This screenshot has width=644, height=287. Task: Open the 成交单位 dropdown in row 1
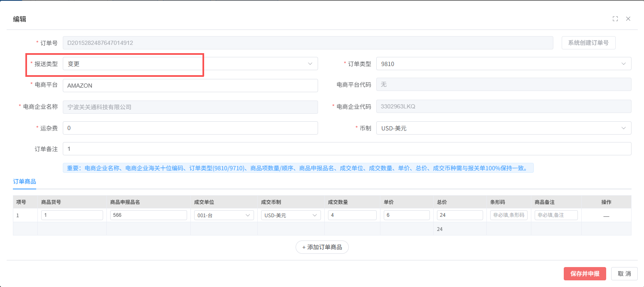click(x=224, y=215)
